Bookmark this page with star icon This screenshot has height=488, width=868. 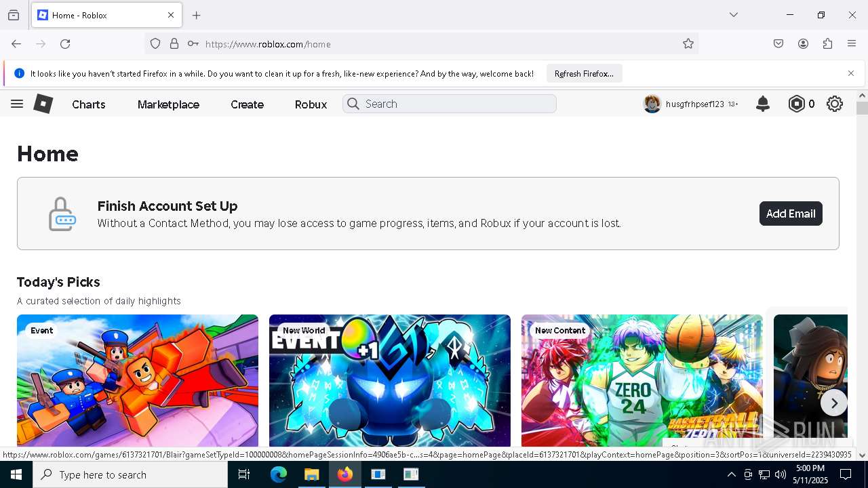[688, 44]
